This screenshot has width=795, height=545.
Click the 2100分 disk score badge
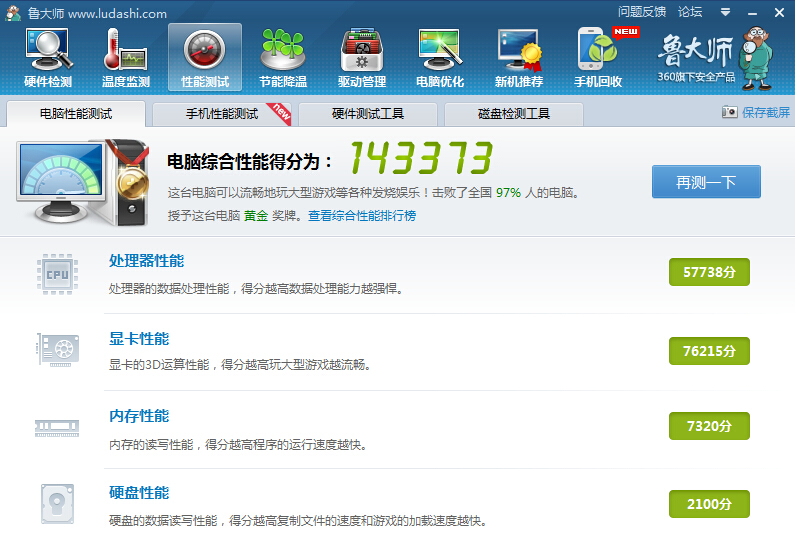click(x=709, y=504)
